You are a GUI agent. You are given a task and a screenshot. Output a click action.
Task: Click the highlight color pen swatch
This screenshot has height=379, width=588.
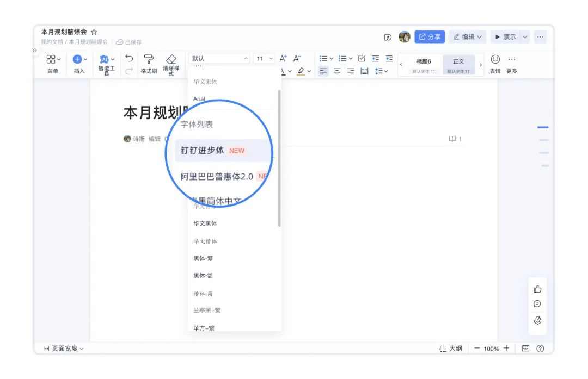click(301, 71)
